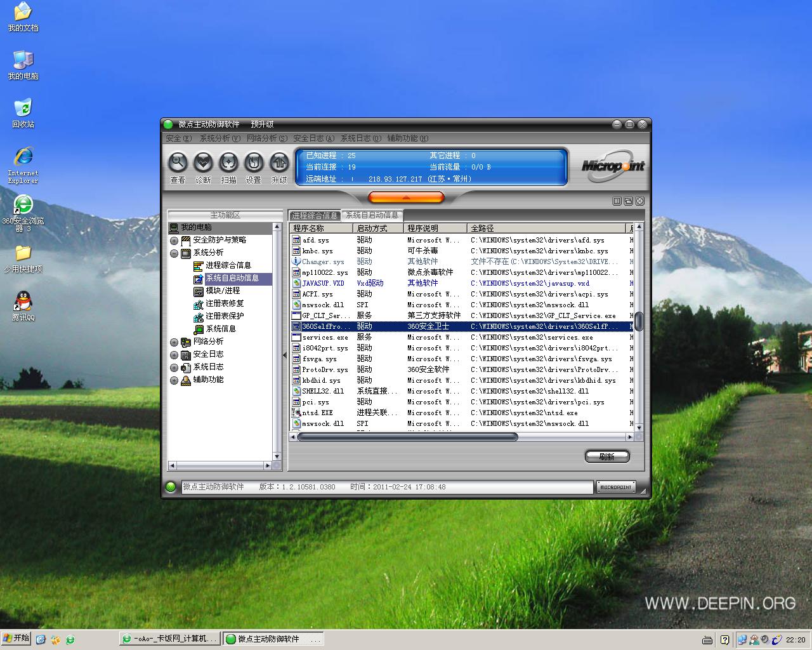Click the green status light in status bar

coord(171,487)
